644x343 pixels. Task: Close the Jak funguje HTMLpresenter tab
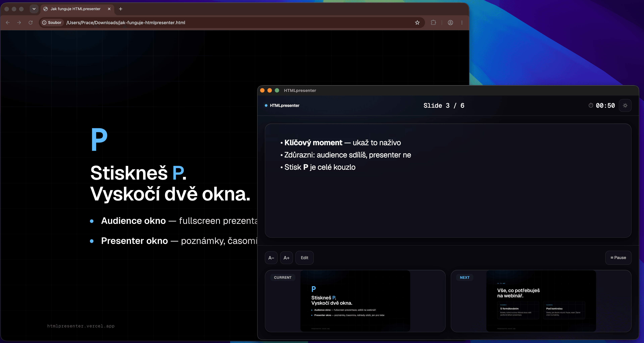109,9
